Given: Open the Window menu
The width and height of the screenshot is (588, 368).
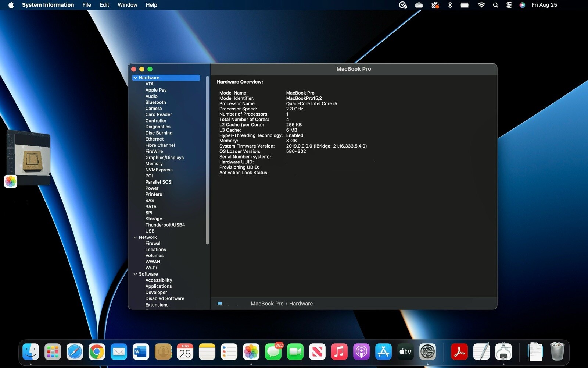Looking at the screenshot, I should [128, 5].
